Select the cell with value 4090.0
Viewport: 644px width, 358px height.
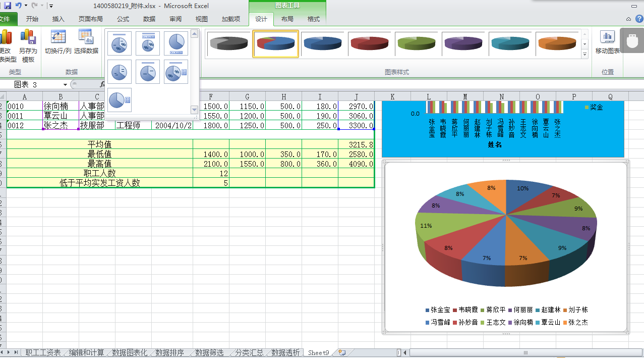(x=357, y=164)
